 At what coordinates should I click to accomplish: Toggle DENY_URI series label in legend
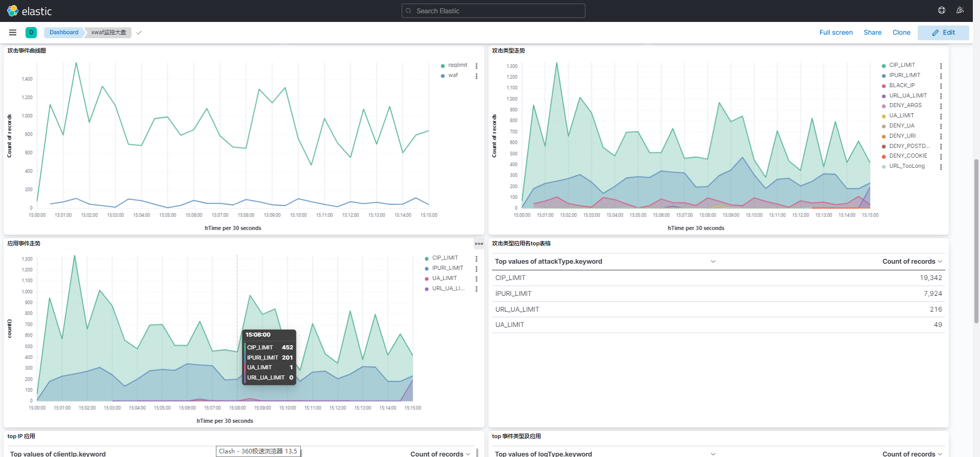(902, 136)
